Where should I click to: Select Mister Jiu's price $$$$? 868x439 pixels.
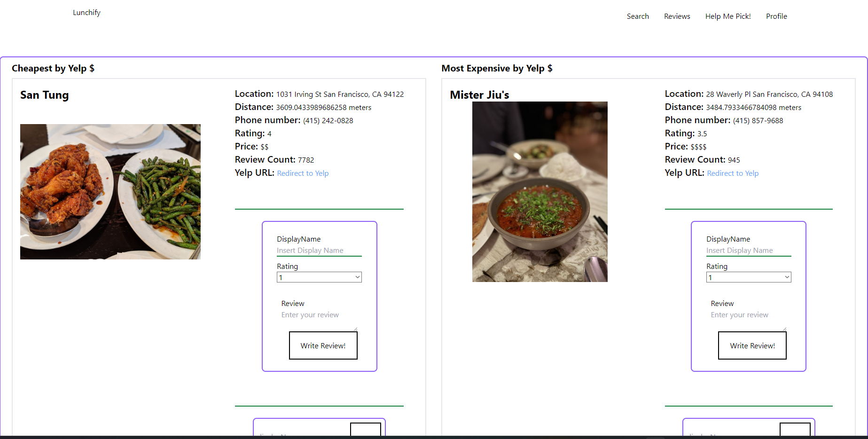[698, 147]
